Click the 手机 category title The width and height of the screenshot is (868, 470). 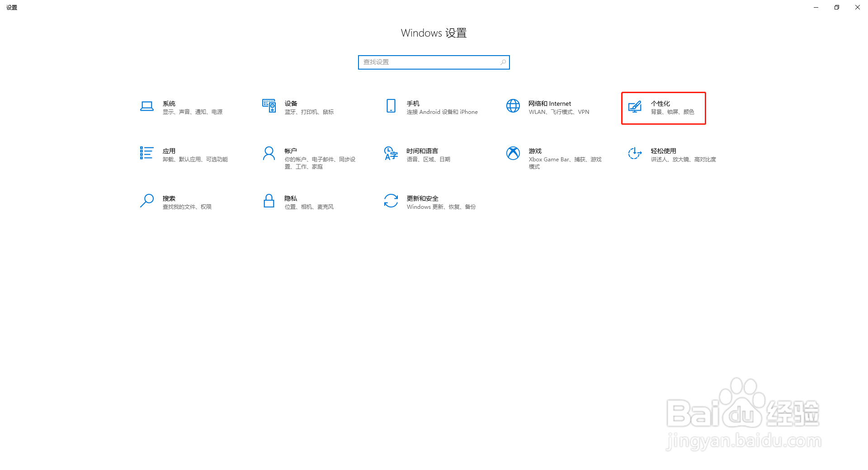(x=413, y=103)
